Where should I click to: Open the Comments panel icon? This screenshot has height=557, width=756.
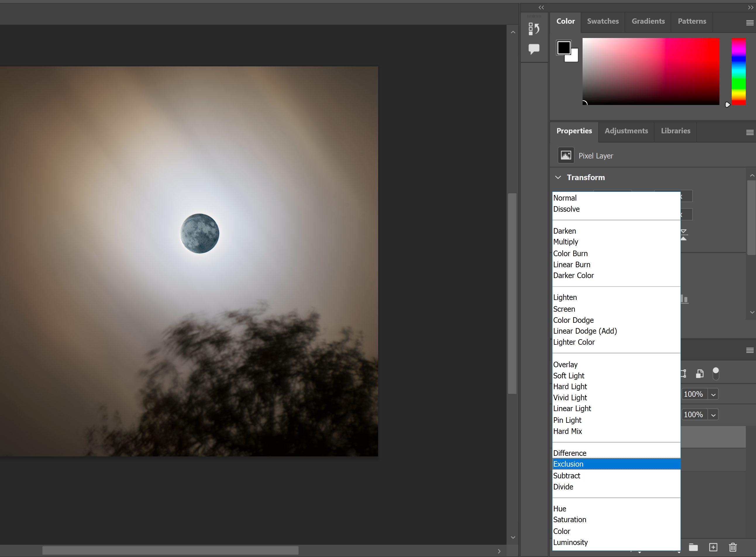(x=534, y=49)
